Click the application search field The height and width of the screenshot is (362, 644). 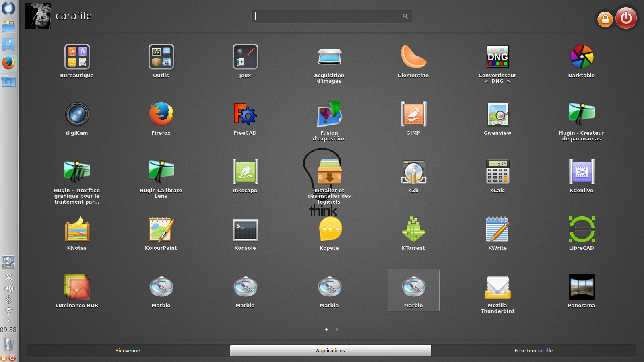pyautogui.click(x=331, y=16)
